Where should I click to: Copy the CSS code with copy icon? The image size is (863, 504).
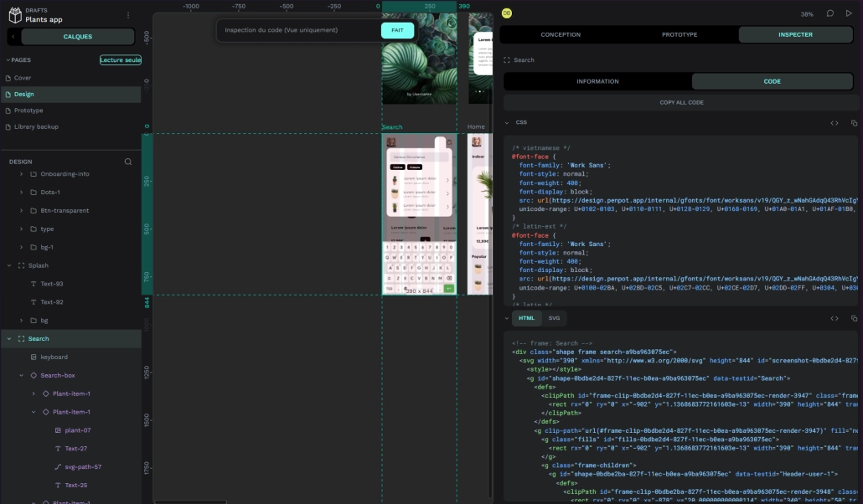pyautogui.click(x=854, y=123)
